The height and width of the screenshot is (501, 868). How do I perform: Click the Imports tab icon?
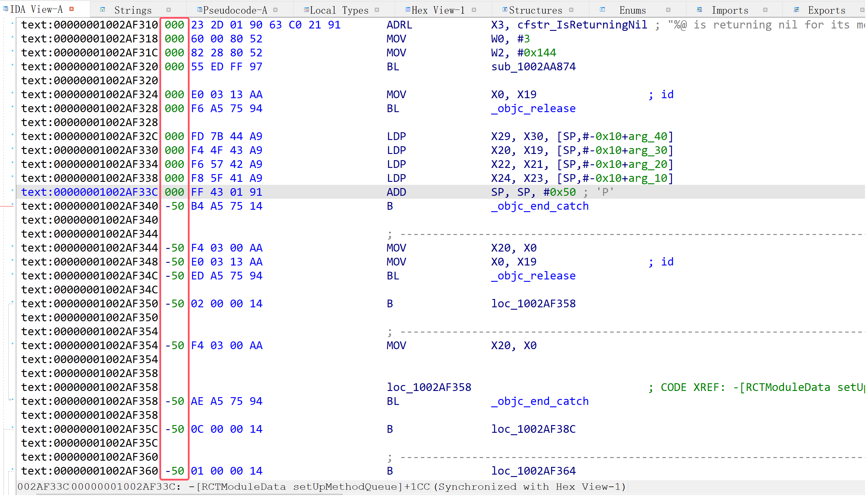pyautogui.click(x=699, y=9)
